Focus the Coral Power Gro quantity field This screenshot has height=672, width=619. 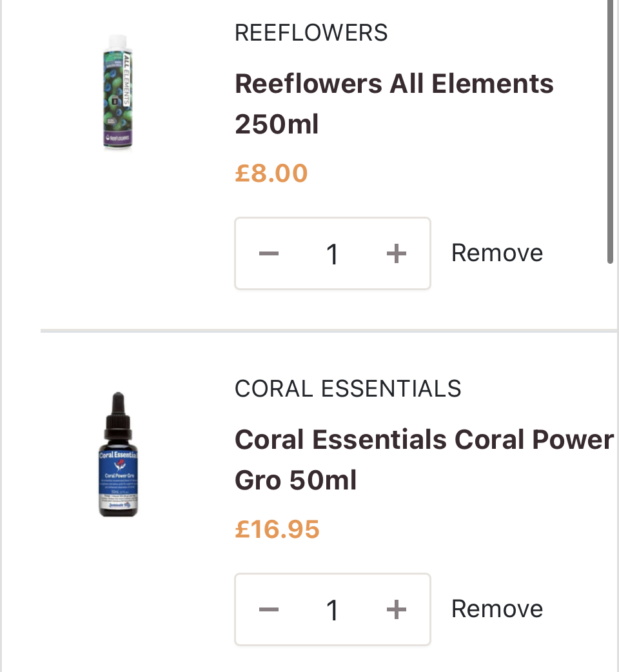pyautogui.click(x=332, y=609)
